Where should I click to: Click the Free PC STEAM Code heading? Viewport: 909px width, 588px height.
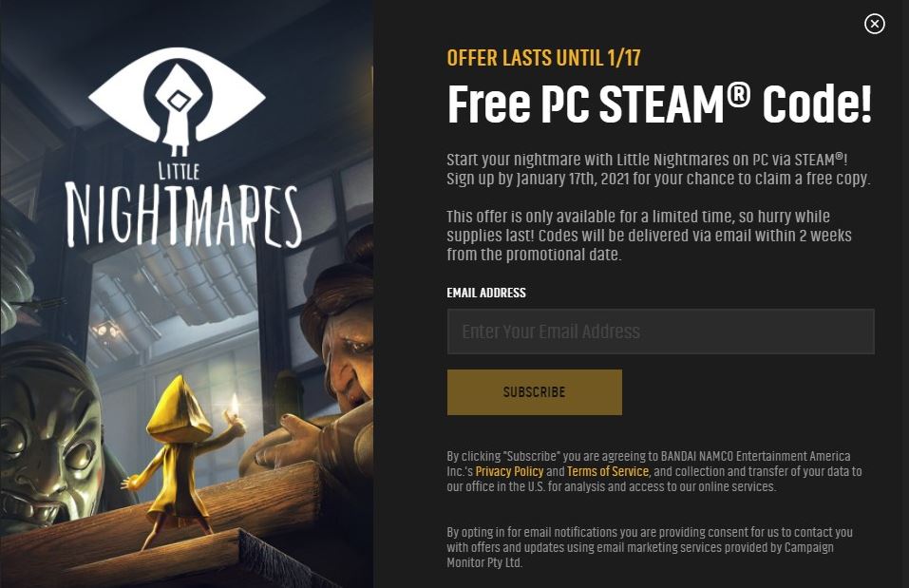click(x=660, y=104)
